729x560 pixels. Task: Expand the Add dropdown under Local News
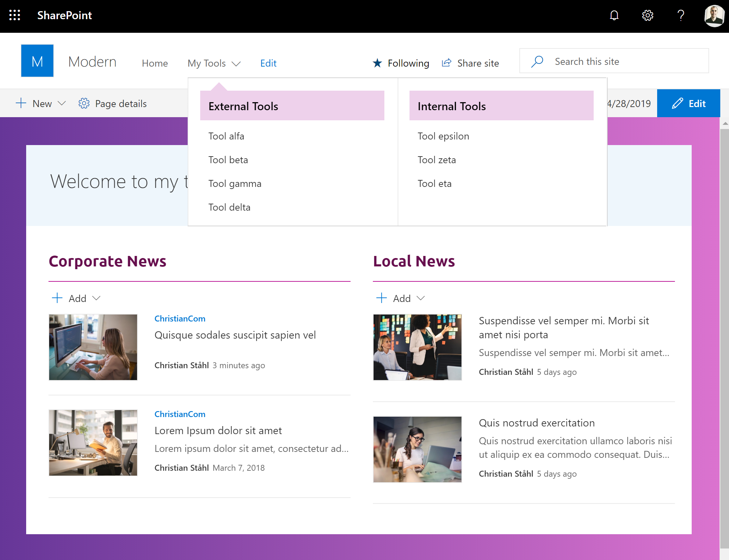click(x=421, y=298)
